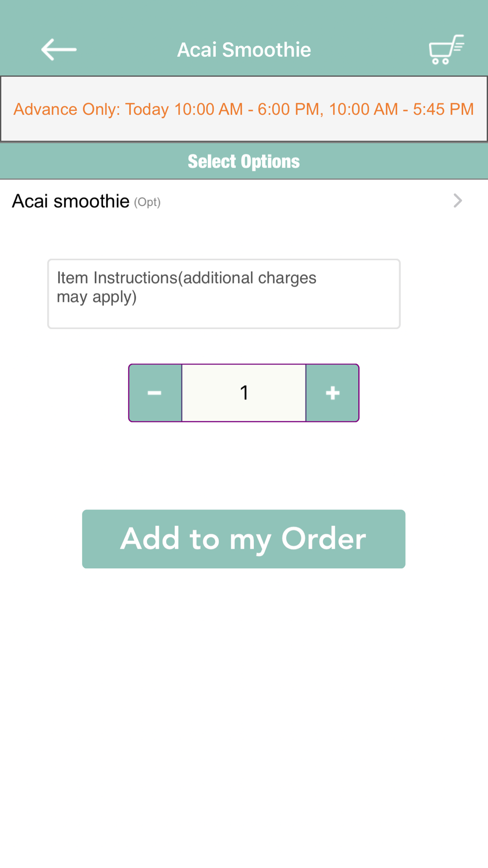The height and width of the screenshot is (868, 488).
Task: Tap the 'may apply)' placeholder line
Action: pos(97,297)
